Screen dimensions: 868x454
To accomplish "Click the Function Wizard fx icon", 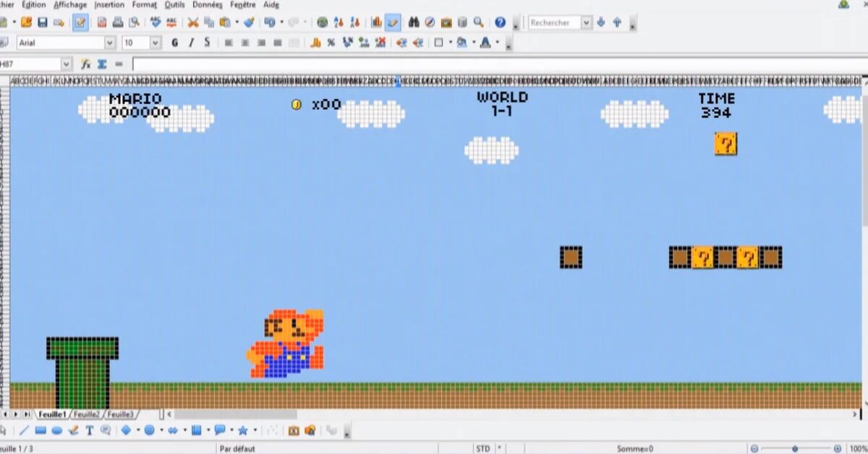I will 85,64.
